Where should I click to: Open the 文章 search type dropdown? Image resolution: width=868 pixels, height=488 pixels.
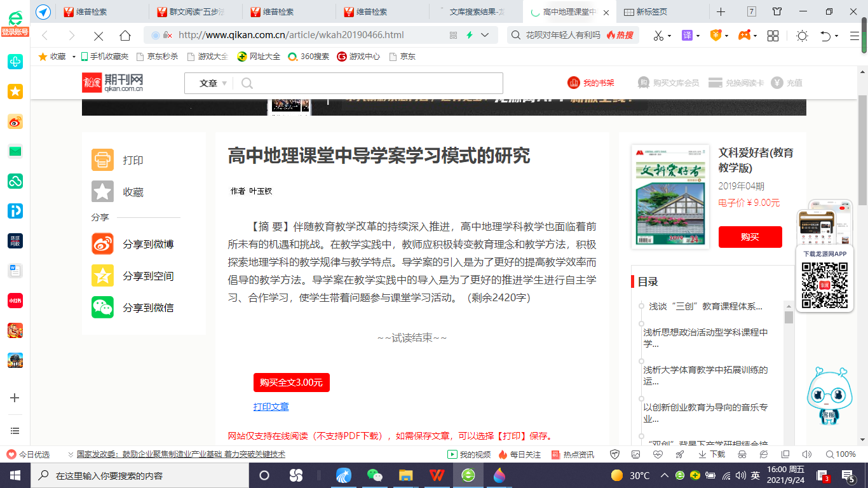(x=213, y=83)
